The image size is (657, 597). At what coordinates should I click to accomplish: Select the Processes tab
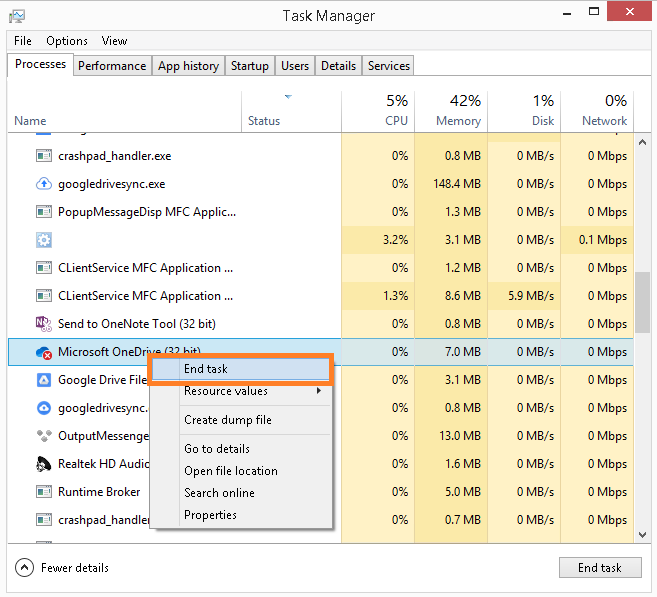tap(41, 64)
